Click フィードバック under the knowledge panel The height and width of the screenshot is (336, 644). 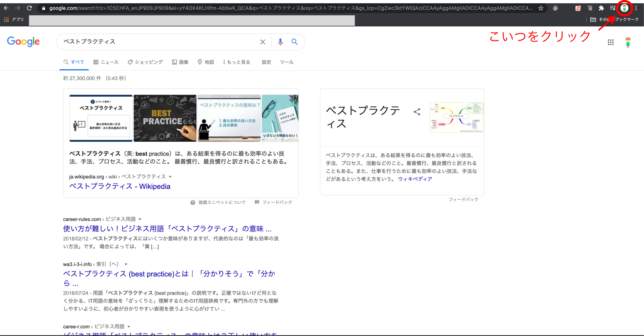point(463,199)
